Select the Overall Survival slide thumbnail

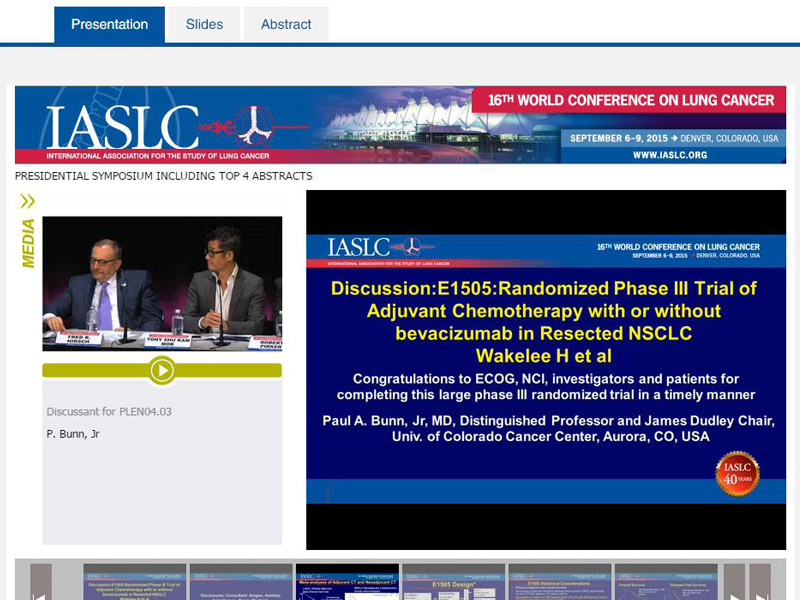666,582
